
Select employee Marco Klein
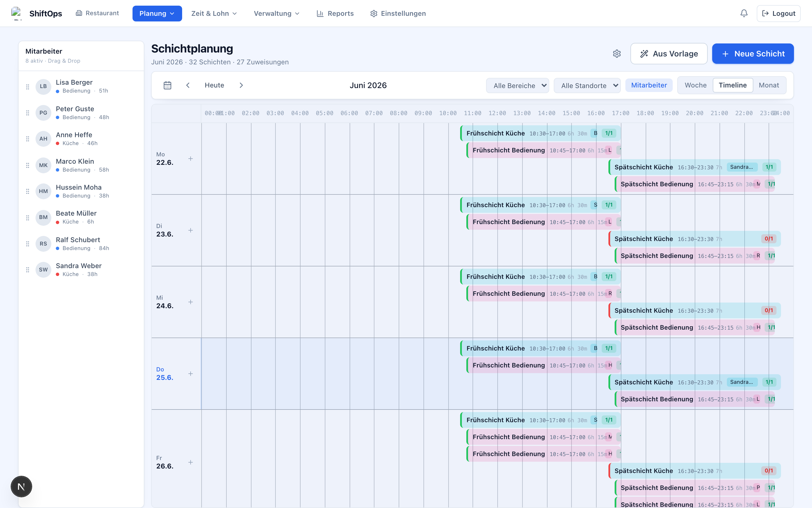(x=81, y=165)
